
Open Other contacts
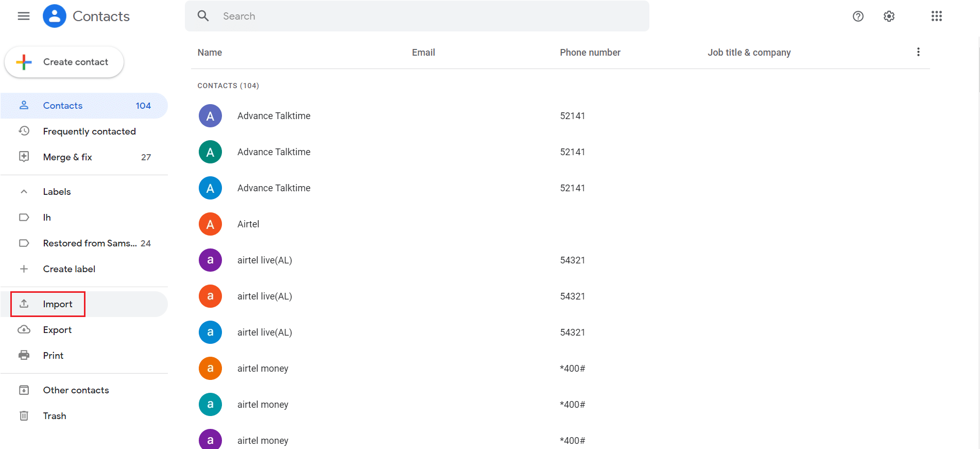(x=84, y=390)
